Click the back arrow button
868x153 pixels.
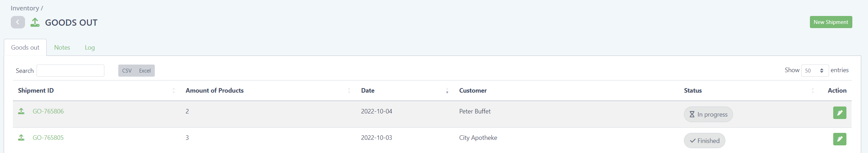(18, 22)
